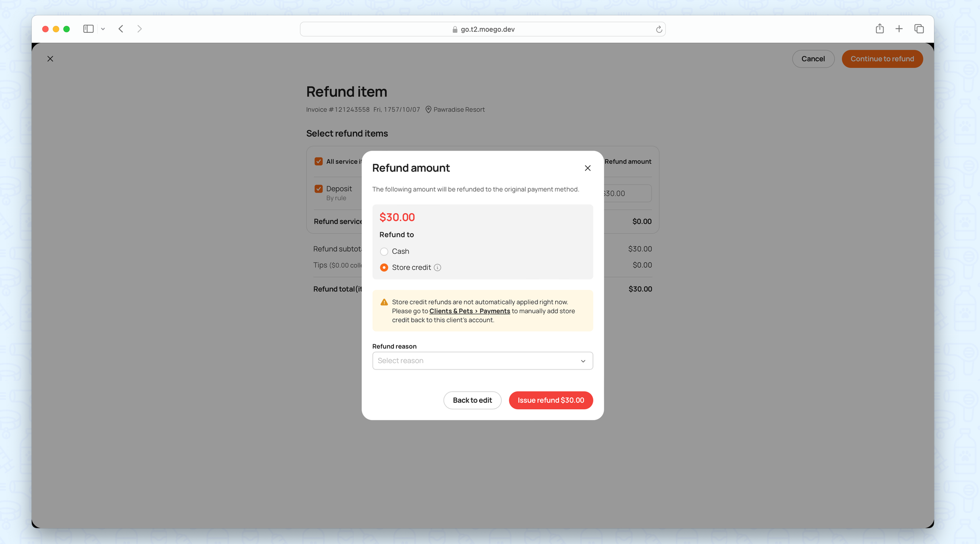Open a new browser tab

point(899,29)
